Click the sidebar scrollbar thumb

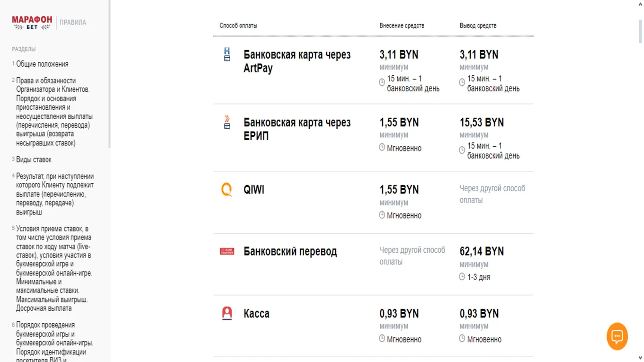[109, 74]
